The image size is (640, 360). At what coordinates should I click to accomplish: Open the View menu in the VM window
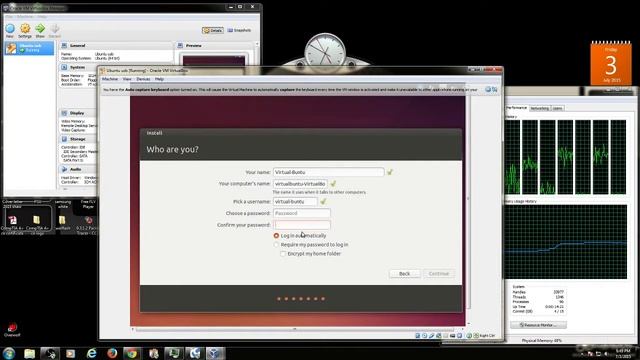point(127,79)
